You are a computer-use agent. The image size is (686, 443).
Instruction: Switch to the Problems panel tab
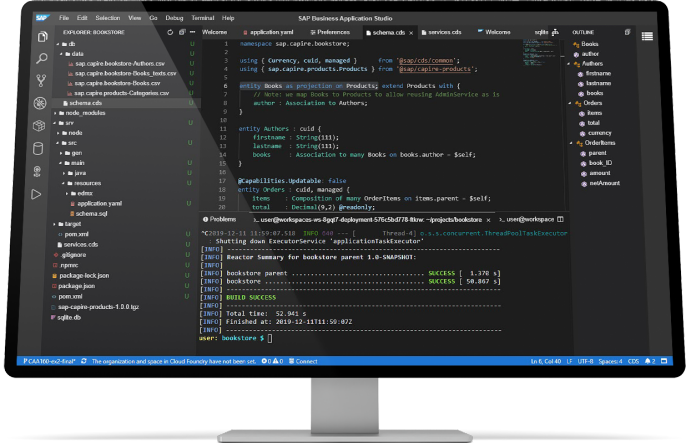click(x=219, y=219)
